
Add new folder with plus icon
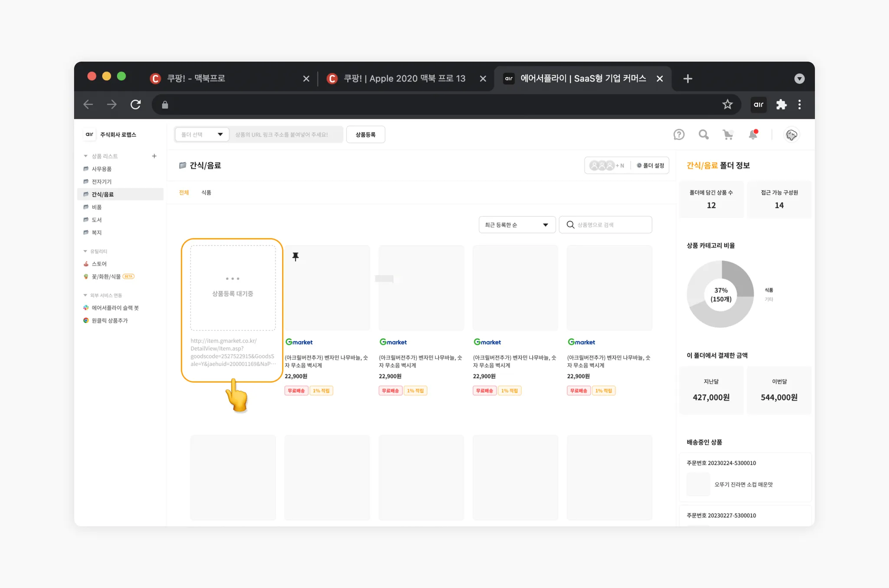[x=154, y=156]
